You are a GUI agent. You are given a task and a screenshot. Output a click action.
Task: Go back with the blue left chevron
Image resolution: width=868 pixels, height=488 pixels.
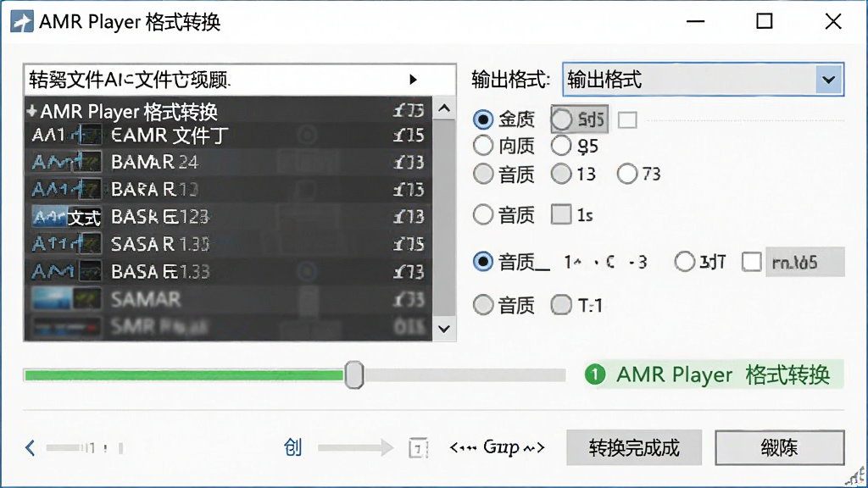click(x=30, y=447)
